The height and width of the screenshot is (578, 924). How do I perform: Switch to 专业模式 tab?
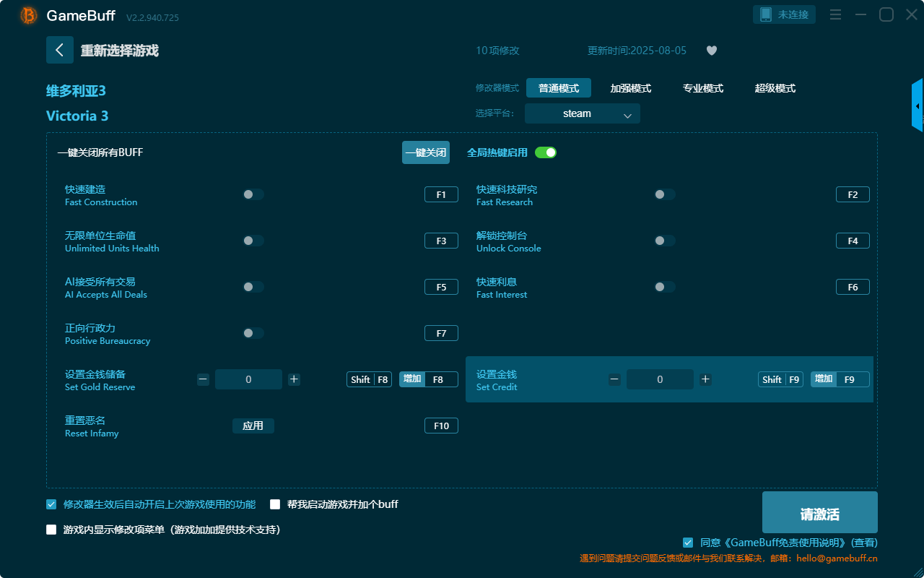pyautogui.click(x=703, y=88)
